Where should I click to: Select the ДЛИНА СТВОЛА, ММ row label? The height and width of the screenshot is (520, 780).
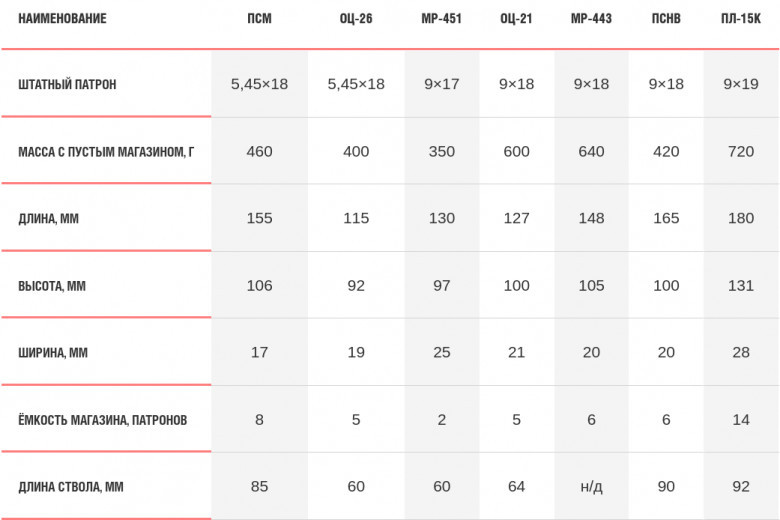pyautogui.click(x=71, y=487)
